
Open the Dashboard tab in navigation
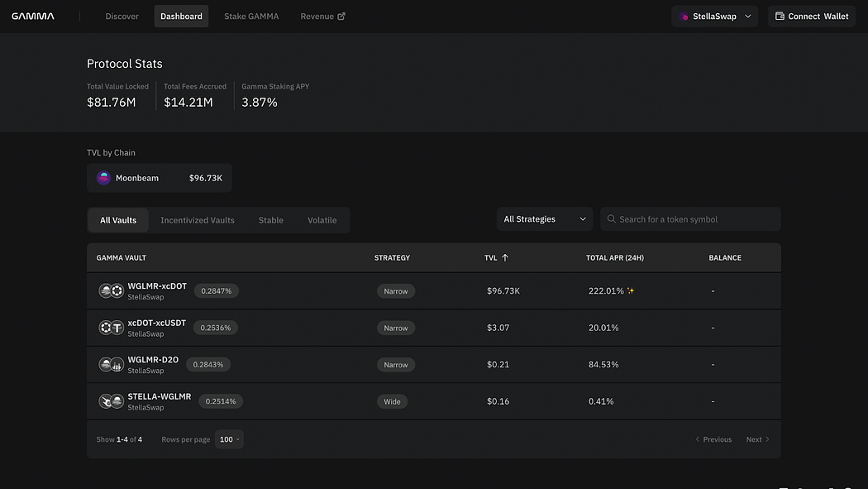[181, 16]
